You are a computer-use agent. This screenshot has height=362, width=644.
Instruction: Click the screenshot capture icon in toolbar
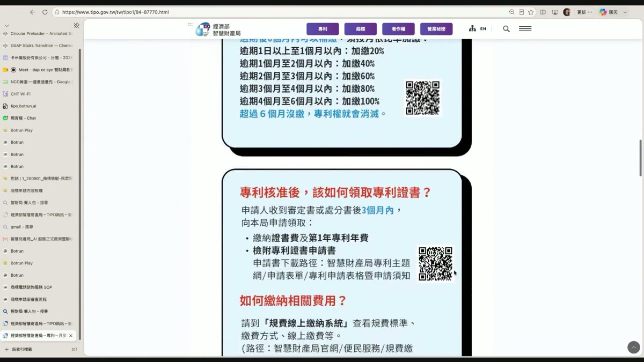click(554, 12)
